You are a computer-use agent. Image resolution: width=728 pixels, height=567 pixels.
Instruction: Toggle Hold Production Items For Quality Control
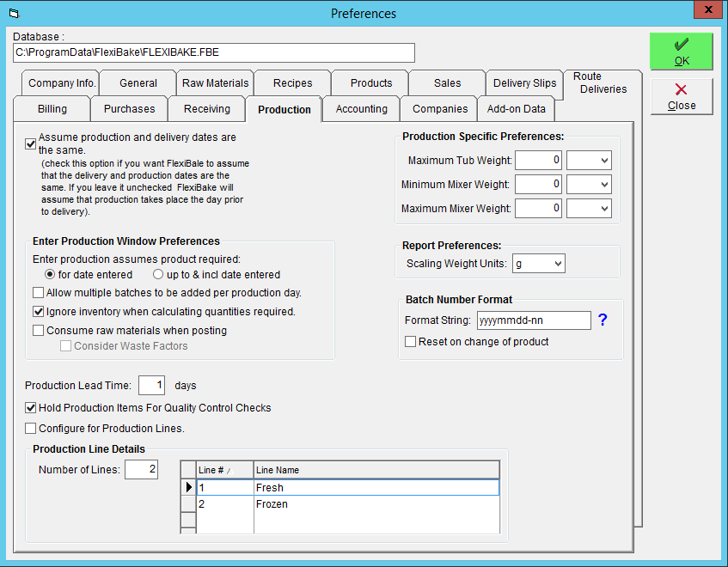[31, 408]
